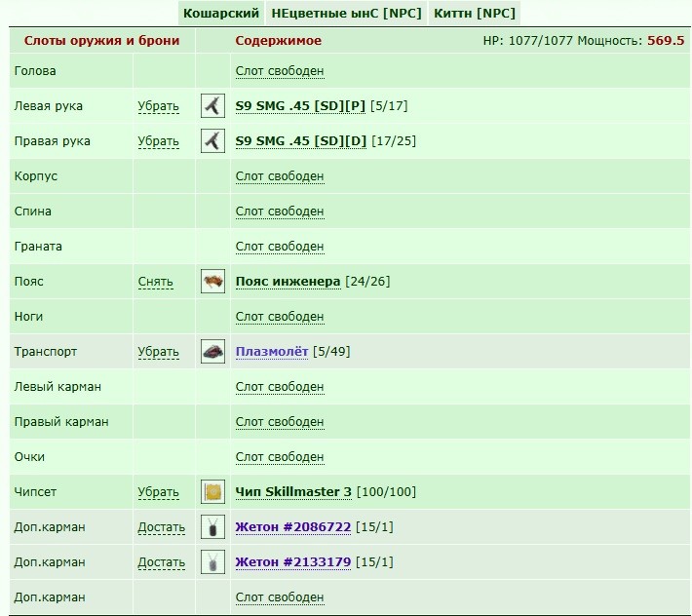Click the Пояс slot label

[x=28, y=281]
